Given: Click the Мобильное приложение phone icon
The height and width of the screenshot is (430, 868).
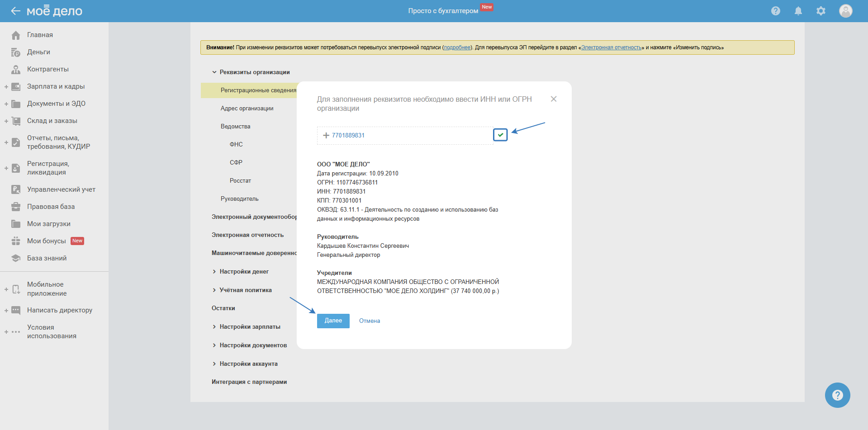Looking at the screenshot, I should 16,289.
